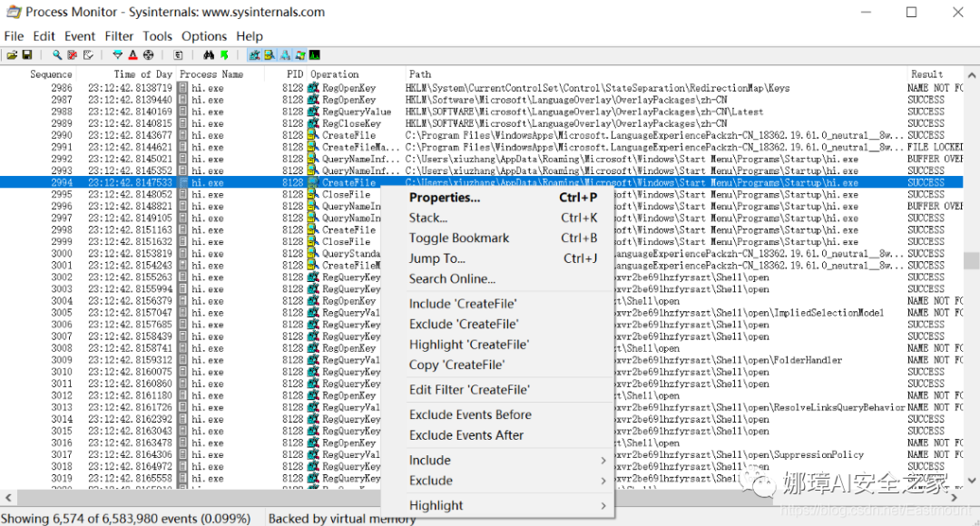This screenshot has width=980, height=526.
Task: Click the 'Showing 6,574 of 6,583,980 events' status text
Action: 125,519
